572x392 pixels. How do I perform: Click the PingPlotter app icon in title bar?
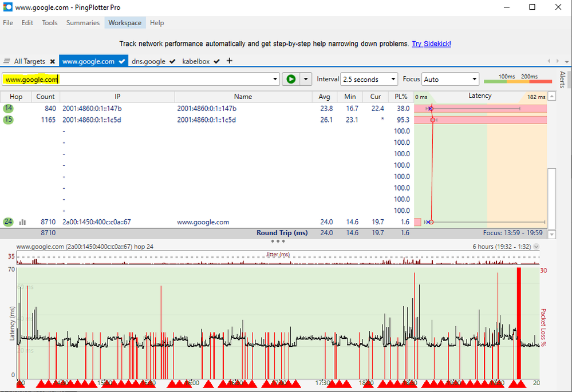coord(7,7)
